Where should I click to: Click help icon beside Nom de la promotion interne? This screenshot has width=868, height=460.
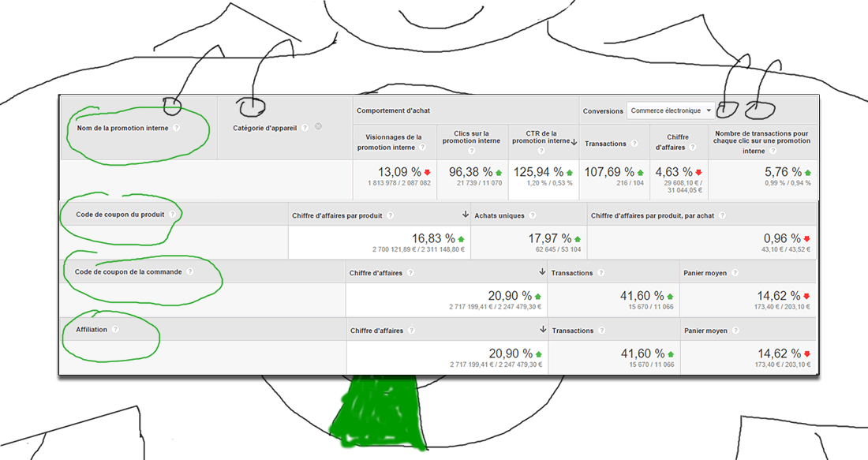point(176,127)
